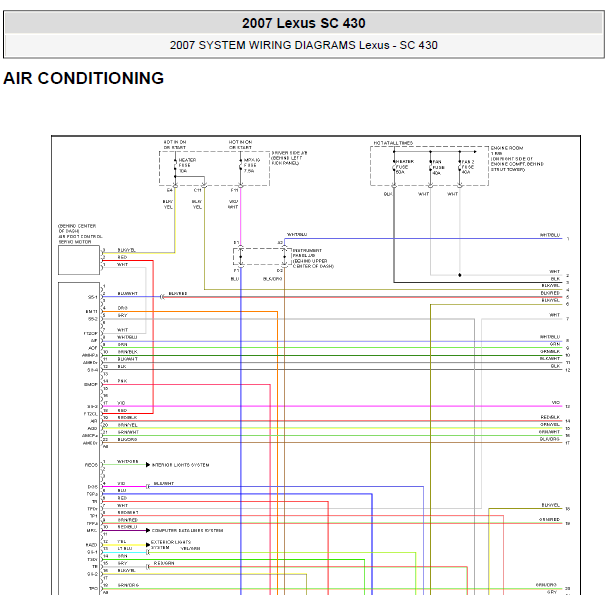Click the 'E4' connector label
The height and width of the screenshot is (595, 605).
click(169, 190)
